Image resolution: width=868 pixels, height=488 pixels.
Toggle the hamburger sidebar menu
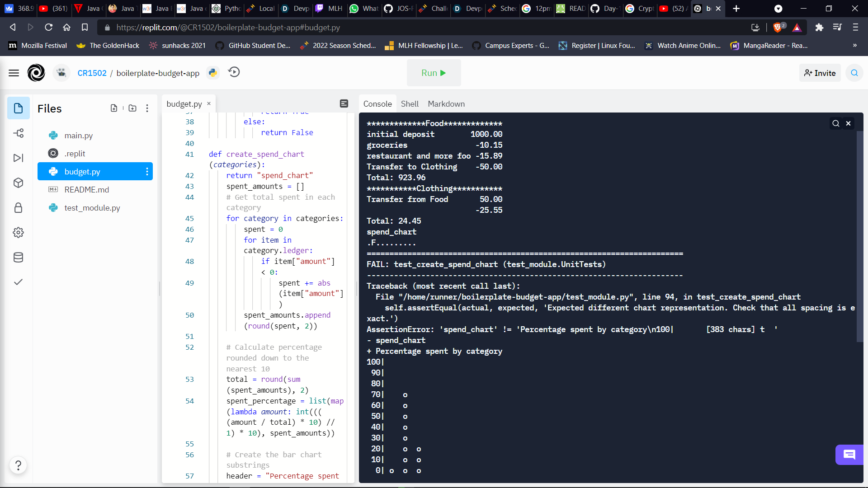click(x=14, y=73)
